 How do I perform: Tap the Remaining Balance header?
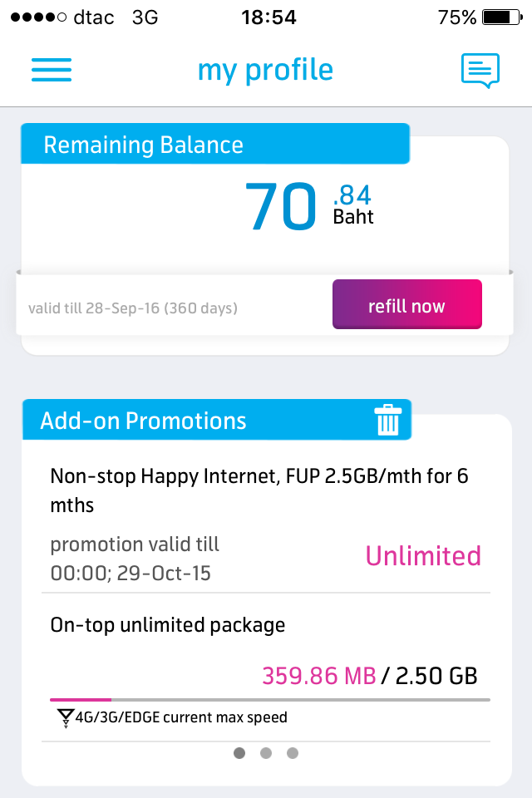(x=215, y=144)
